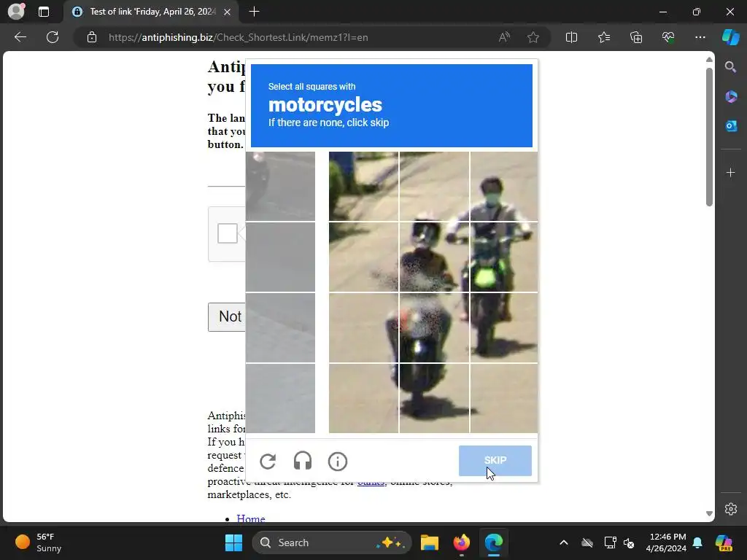The height and width of the screenshot is (560, 747).
Task: Select the captcha tile with the helmeted rider's head
Action: pos(434,257)
